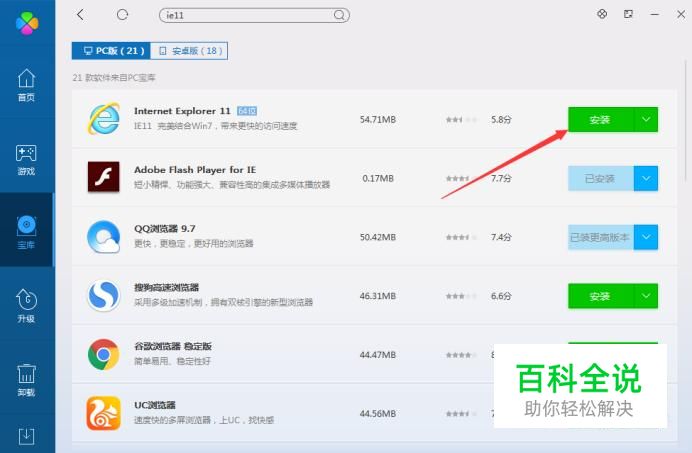Viewport: 692px width, 453px height.
Task: Open the downloads icon at sidebar bottom
Action: click(x=26, y=436)
